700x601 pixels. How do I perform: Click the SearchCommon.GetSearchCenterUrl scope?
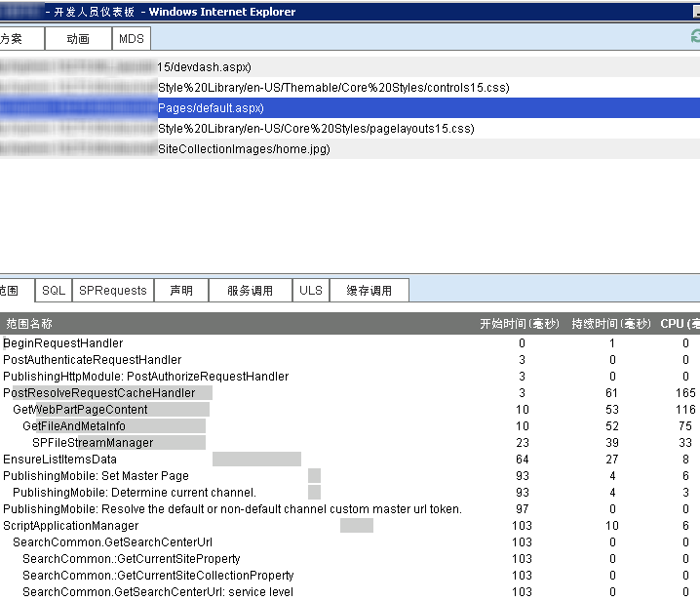[x=112, y=541]
